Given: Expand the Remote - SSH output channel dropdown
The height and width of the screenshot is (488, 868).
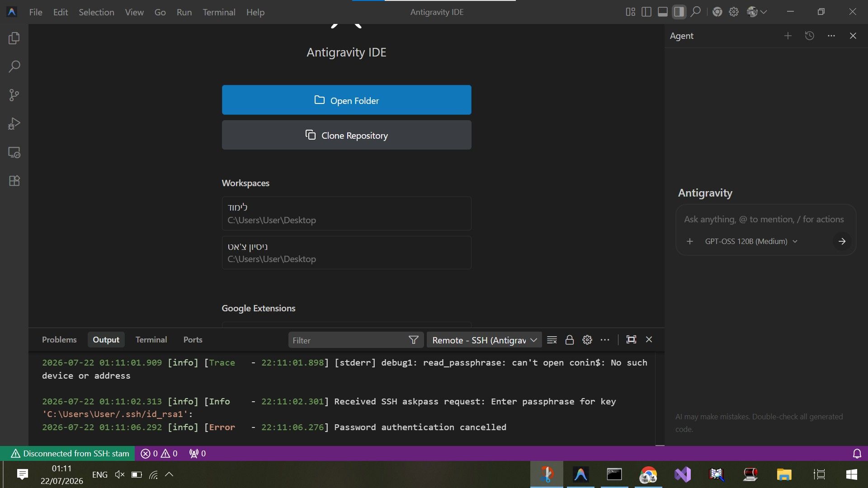Looking at the screenshot, I should click(x=484, y=340).
